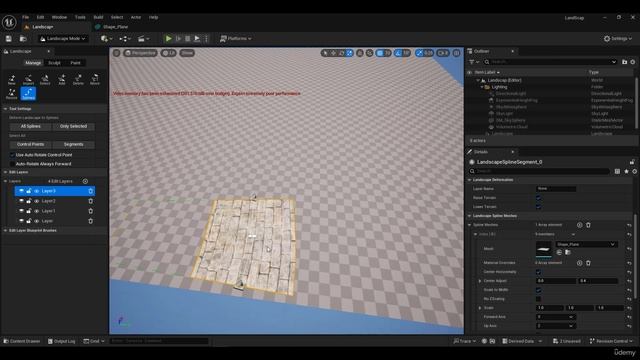Hide Layer3 with its eye icon

coord(36,191)
